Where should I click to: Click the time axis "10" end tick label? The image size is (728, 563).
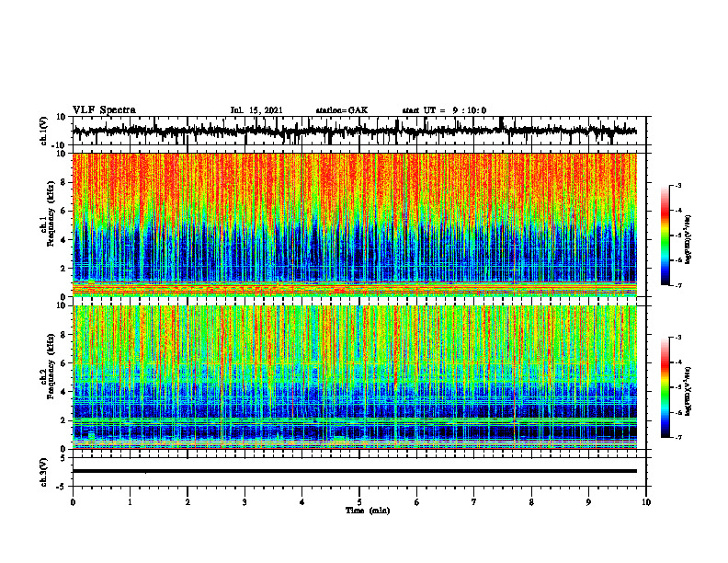646,502
